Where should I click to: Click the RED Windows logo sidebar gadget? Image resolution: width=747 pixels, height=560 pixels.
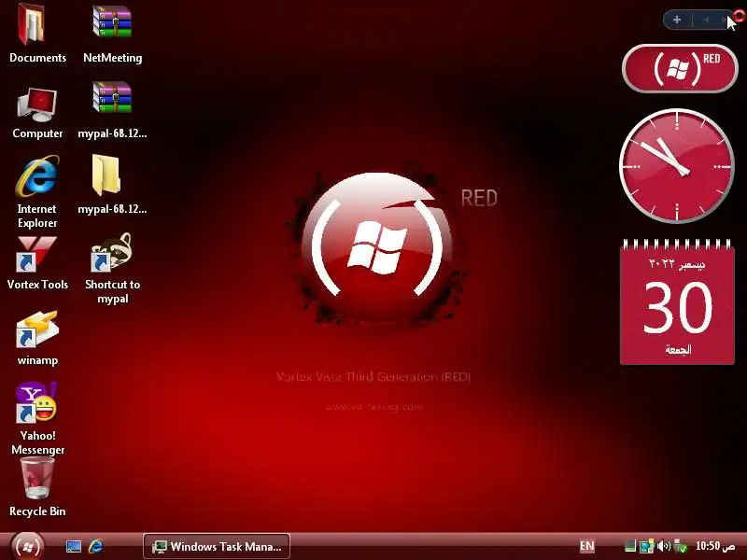(680, 68)
